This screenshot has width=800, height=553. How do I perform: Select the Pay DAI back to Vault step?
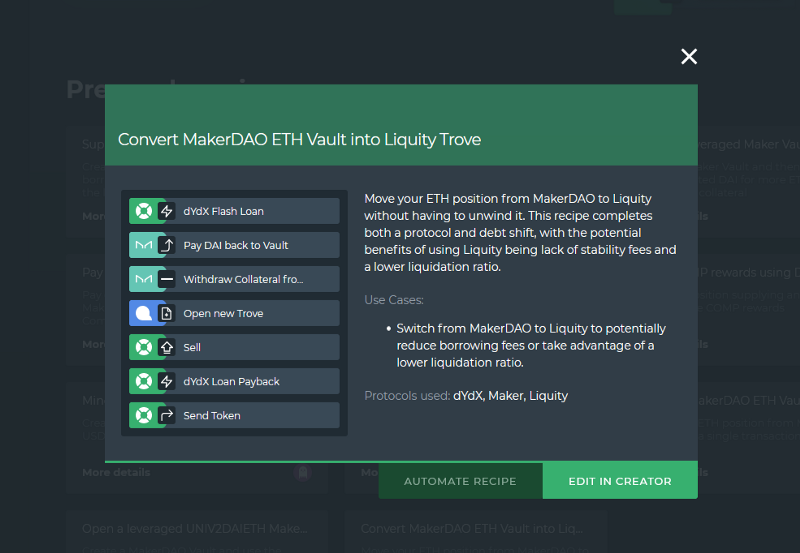tap(234, 245)
